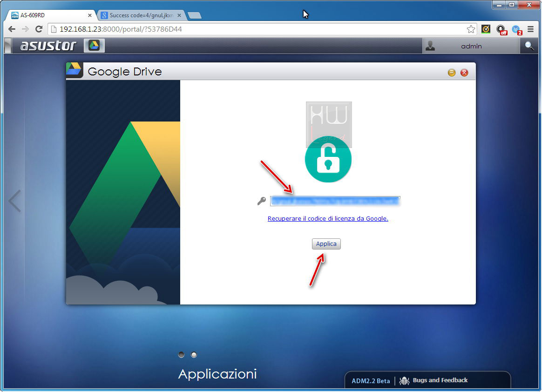Click the left-edge panel toggle in ADM bar
This screenshot has height=392, width=542.
click(7, 46)
